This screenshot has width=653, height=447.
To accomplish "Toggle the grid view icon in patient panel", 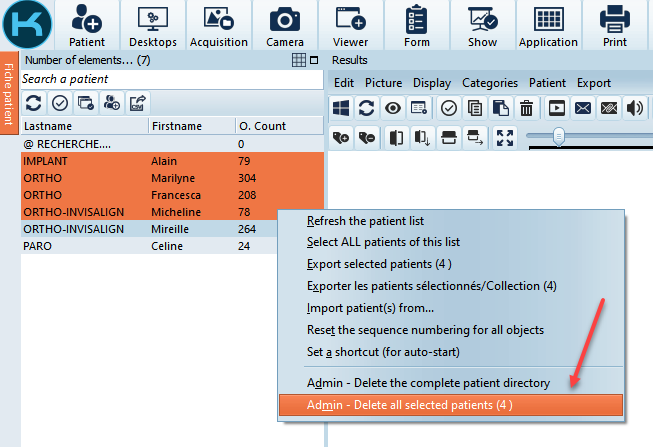I will point(299,61).
